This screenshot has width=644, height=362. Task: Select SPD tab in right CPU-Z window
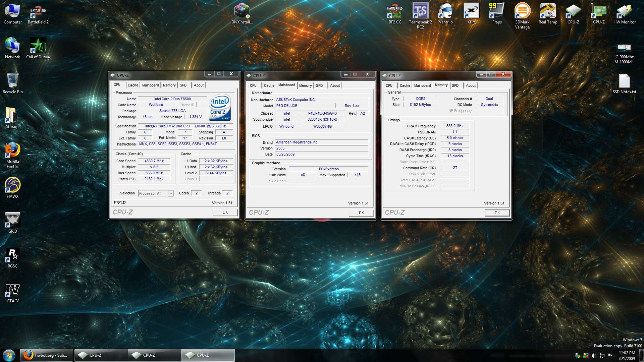coord(455,86)
